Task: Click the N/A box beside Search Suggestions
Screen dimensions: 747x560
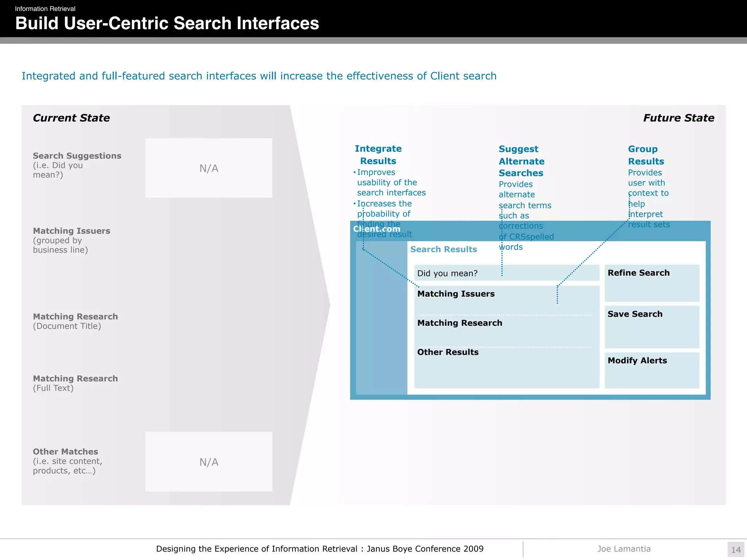Action: (209, 168)
